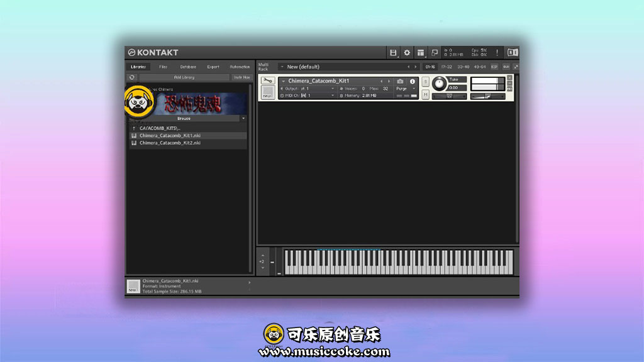
Task: Open the workspace layout icon
Action: (x=421, y=53)
